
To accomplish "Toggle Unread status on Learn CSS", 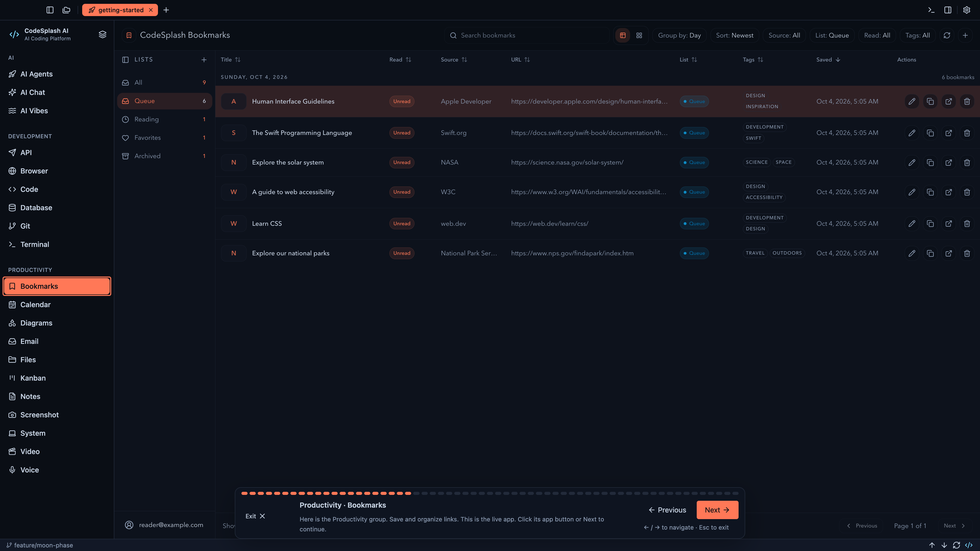I will point(402,224).
